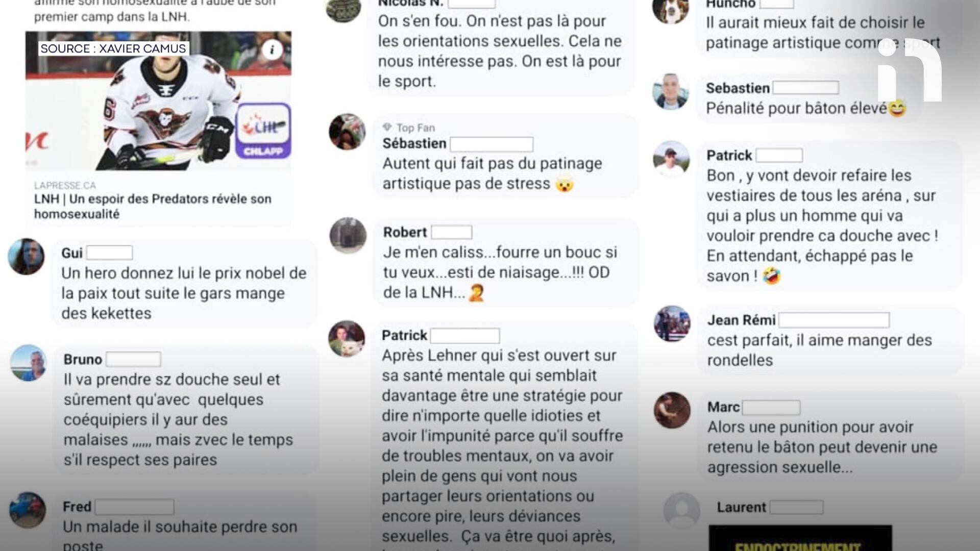Click the Top Fan badge above Sébastien
980x551 pixels.
tap(410, 128)
